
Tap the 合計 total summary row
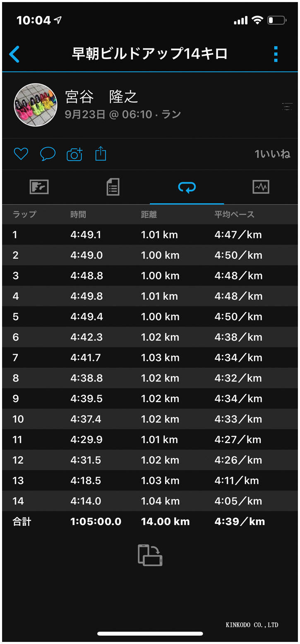(150, 521)
